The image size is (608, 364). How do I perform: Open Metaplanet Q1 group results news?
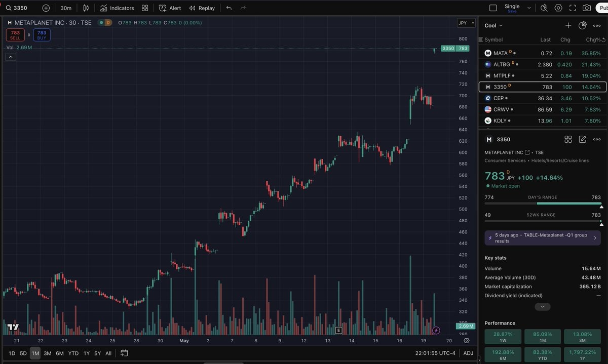543,238
